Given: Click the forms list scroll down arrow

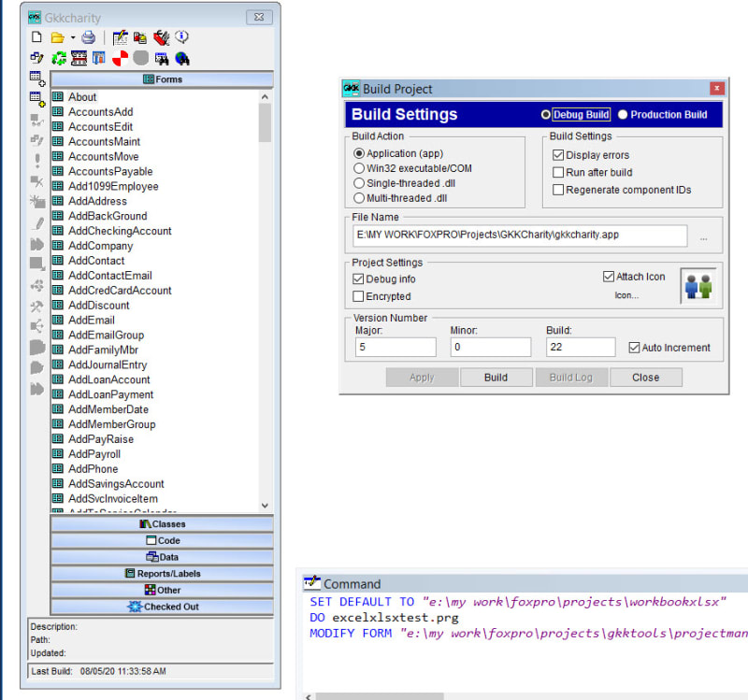Looking at the screenshot, I should point(266,505).
